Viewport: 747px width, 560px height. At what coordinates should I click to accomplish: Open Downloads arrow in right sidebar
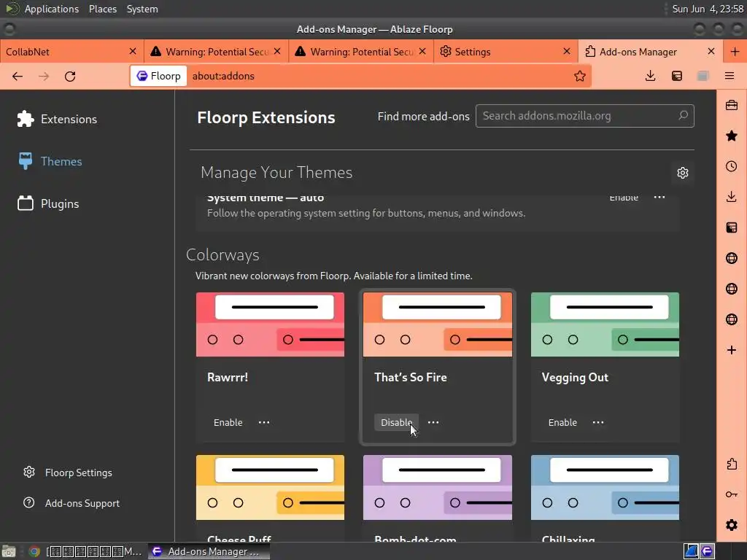point(732,197)
